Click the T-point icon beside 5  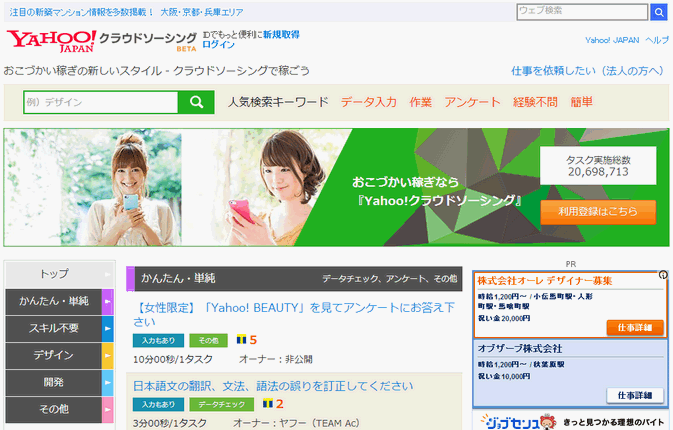coord(242,340)
